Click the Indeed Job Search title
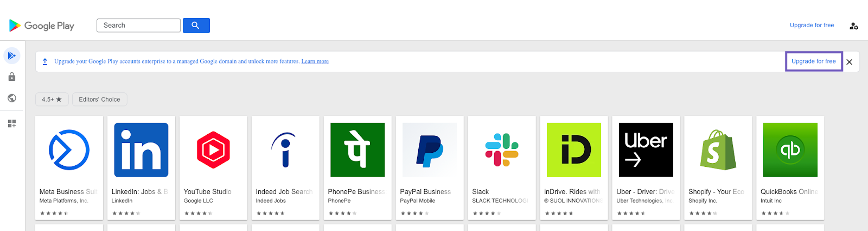This screenshot has width=868, height=231. 284,192
